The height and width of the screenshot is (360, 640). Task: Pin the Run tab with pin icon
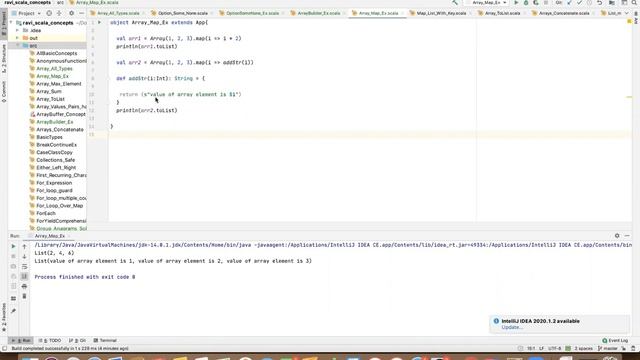tap(13, 311)
